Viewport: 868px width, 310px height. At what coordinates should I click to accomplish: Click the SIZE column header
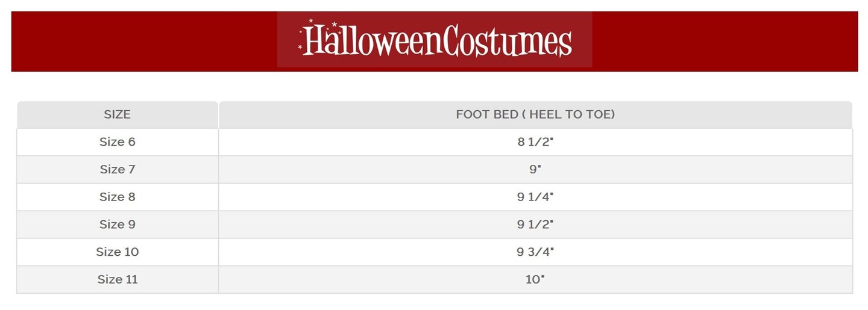117,114
